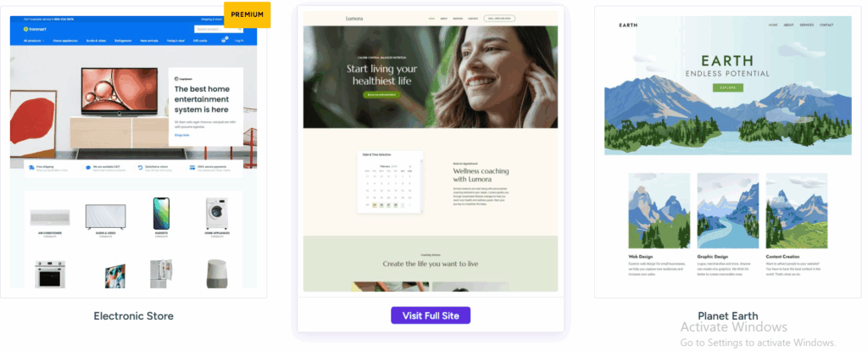
Task: Click the Web Design mountain image in Earth preview
Action: [659, 210]
